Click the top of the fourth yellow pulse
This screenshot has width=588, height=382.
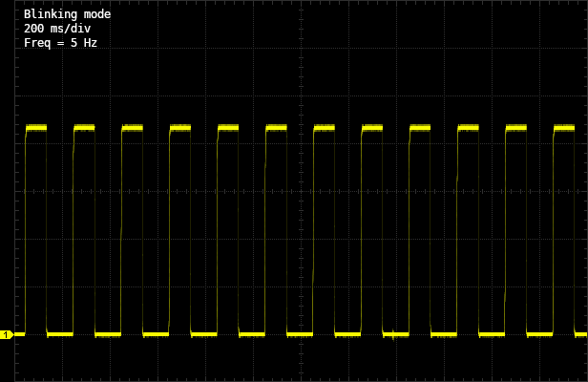(179, 127)
